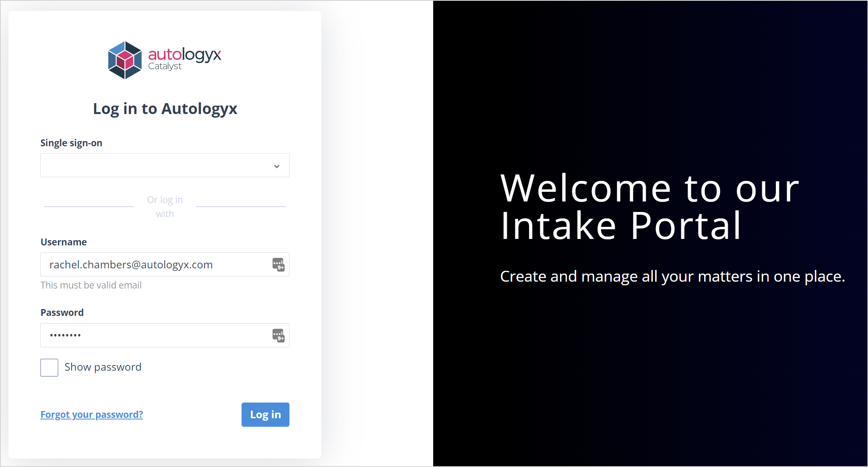Click the 'Or log in with' text
The height and width of the screenshot is (467, 868).
(x=165, y=207)
